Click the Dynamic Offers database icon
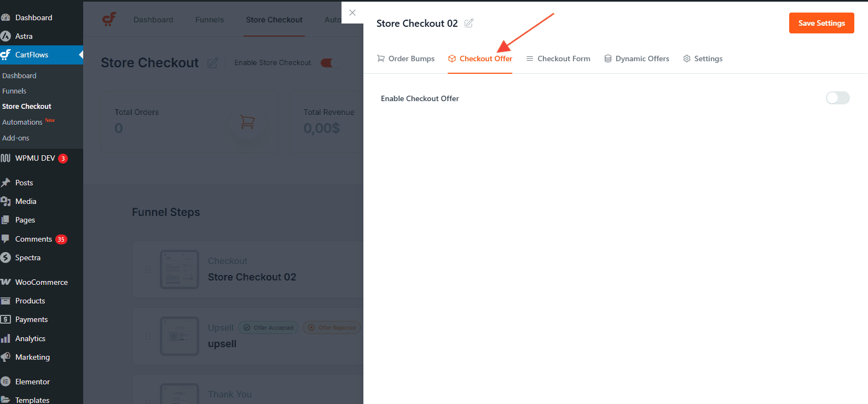Viewport: 868px width, 404px height. tap(607, 58)
